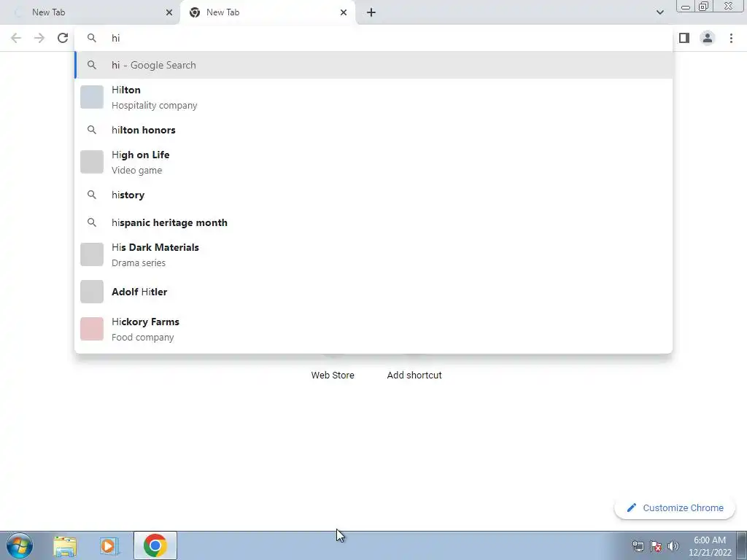
Task: Select the Adolf Hitler suggestion
Action: pos(373,292)
